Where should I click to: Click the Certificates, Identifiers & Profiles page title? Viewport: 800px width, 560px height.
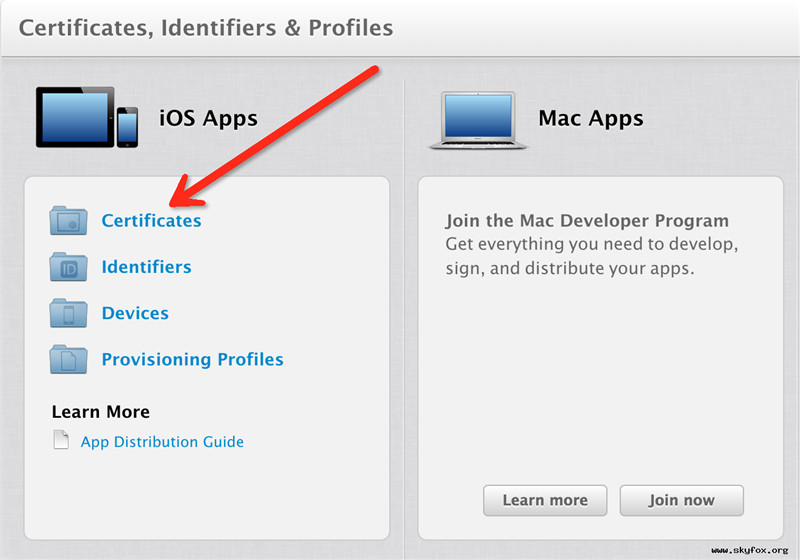coord(206,27)
